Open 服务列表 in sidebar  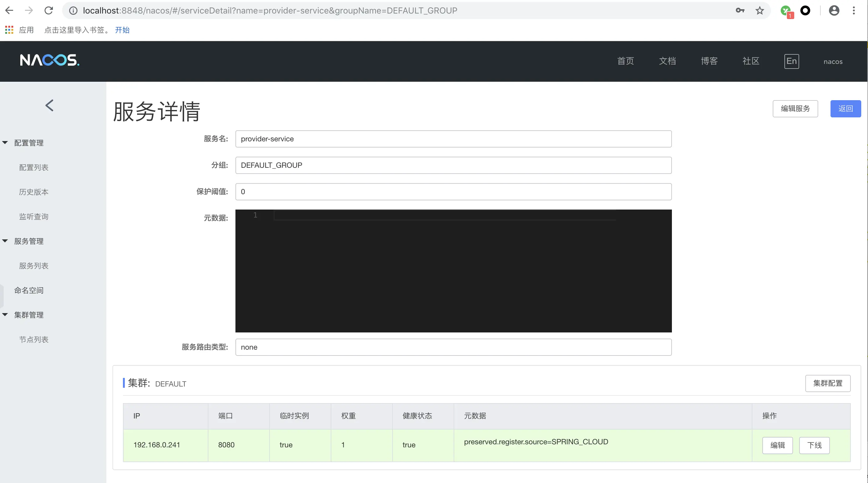coord(34,266)
